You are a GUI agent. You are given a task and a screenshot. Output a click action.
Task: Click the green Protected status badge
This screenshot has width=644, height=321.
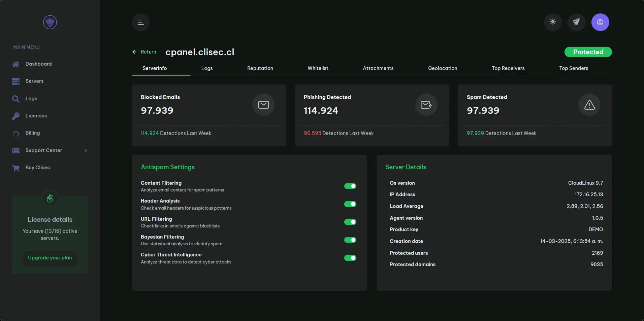[x=587, y=52]
